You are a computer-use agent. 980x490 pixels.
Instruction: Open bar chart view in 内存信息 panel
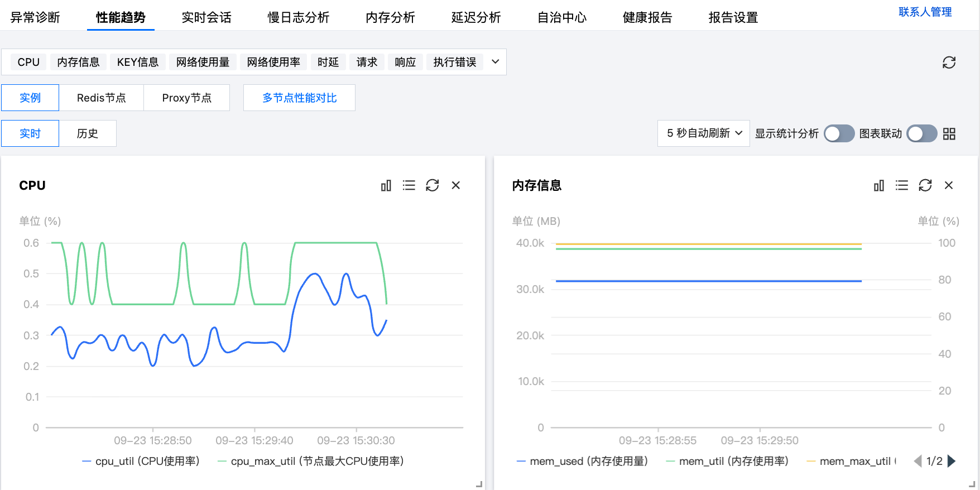(878, 185)
